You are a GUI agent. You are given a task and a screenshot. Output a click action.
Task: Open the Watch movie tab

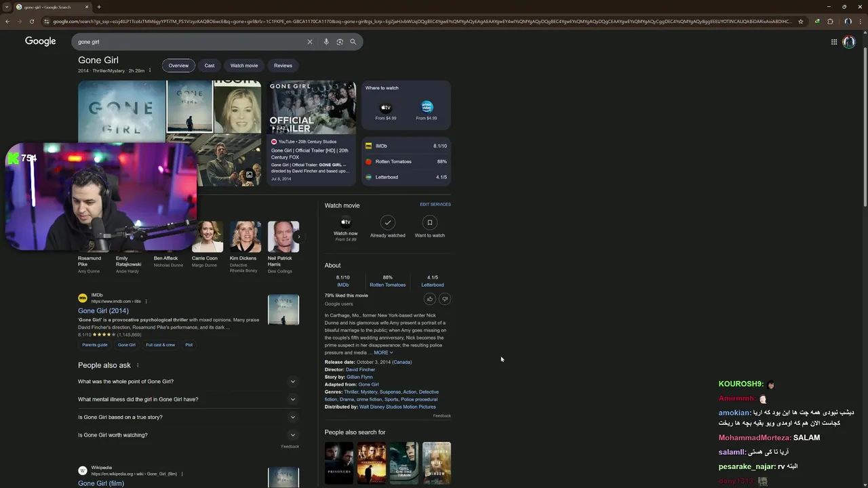[244, 66]
